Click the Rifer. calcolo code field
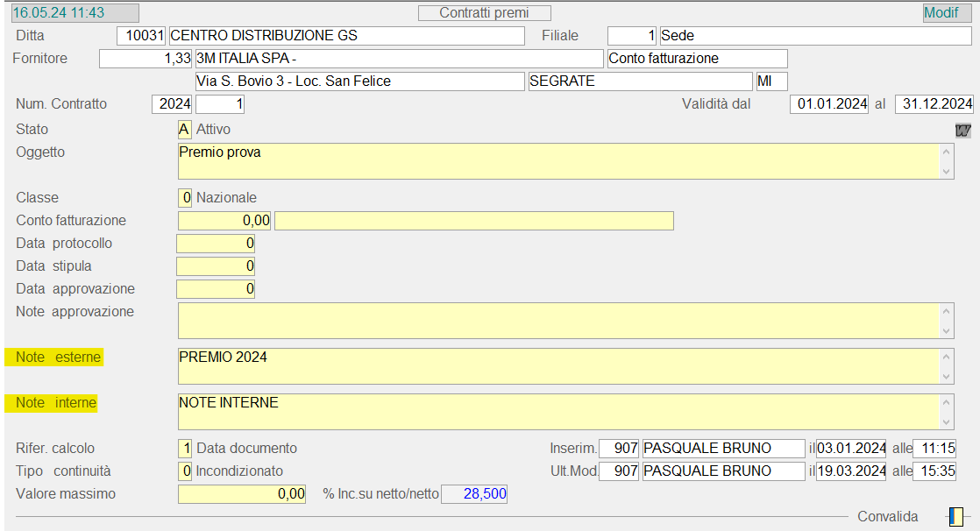 tap(185, 448)
